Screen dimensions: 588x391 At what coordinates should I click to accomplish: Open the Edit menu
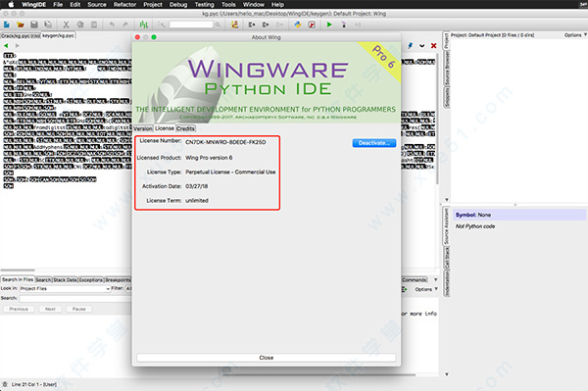coord(75,5)
